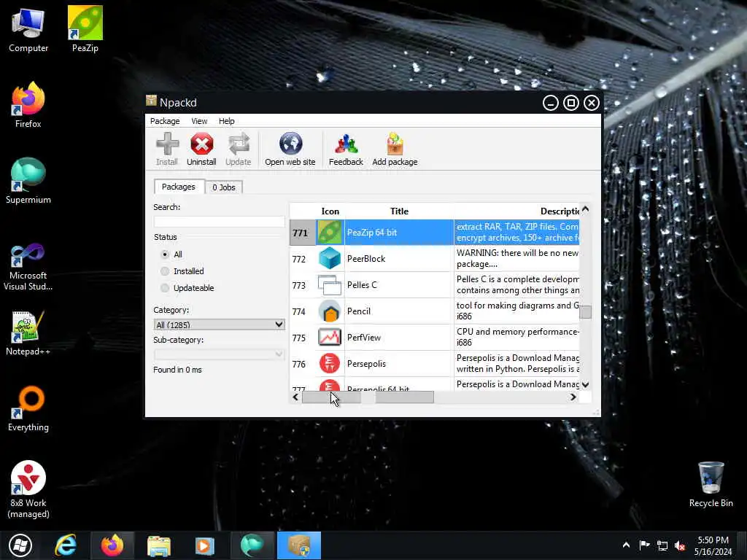Screen dimensions: 747x560
Task: Click the muted volume tray icon
Action: click(x=680, y=545)
